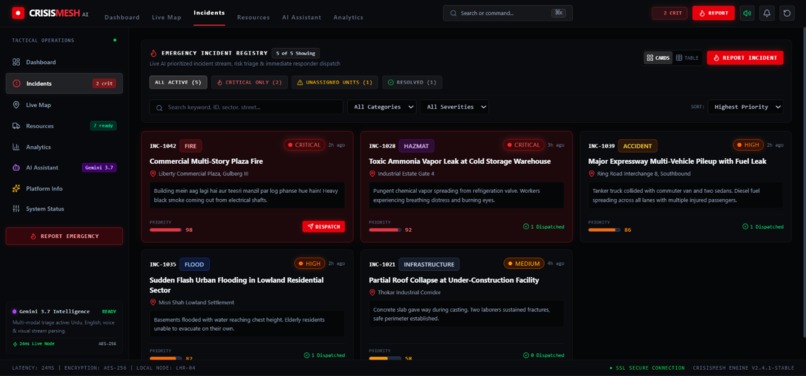
Task: Click the keyboard shortcut badge in search bar
Action: click(x=558, y=13)
